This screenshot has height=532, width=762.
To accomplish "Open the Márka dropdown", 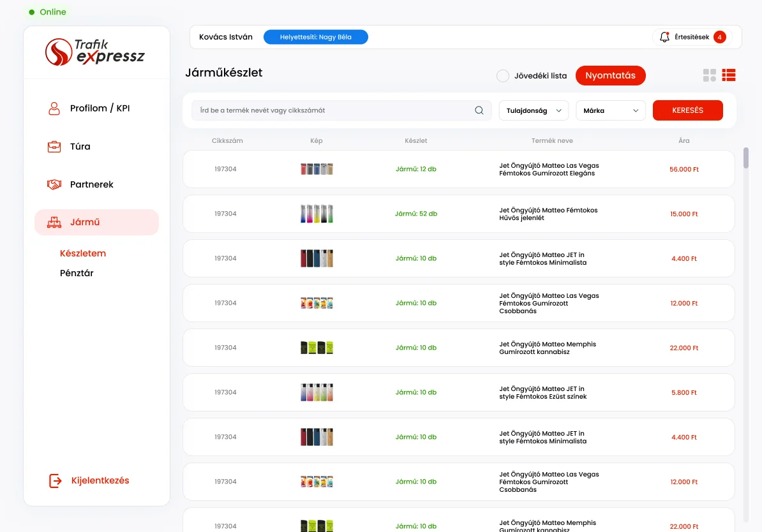I will click(611, 110).
